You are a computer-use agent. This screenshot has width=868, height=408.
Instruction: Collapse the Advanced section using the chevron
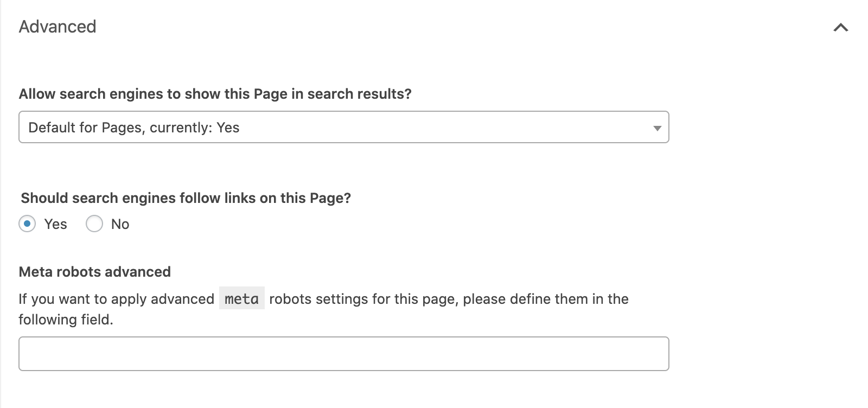pos(840,27)
